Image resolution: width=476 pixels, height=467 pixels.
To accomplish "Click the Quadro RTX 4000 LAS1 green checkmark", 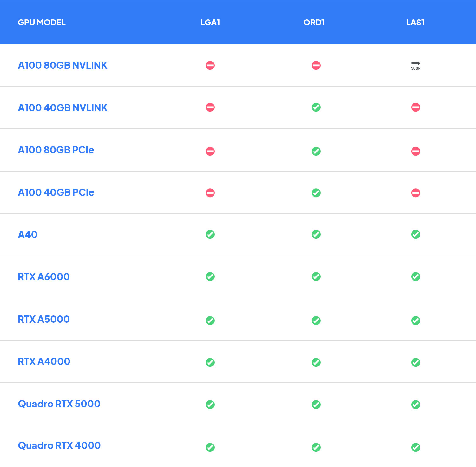I will pos(416,447).
